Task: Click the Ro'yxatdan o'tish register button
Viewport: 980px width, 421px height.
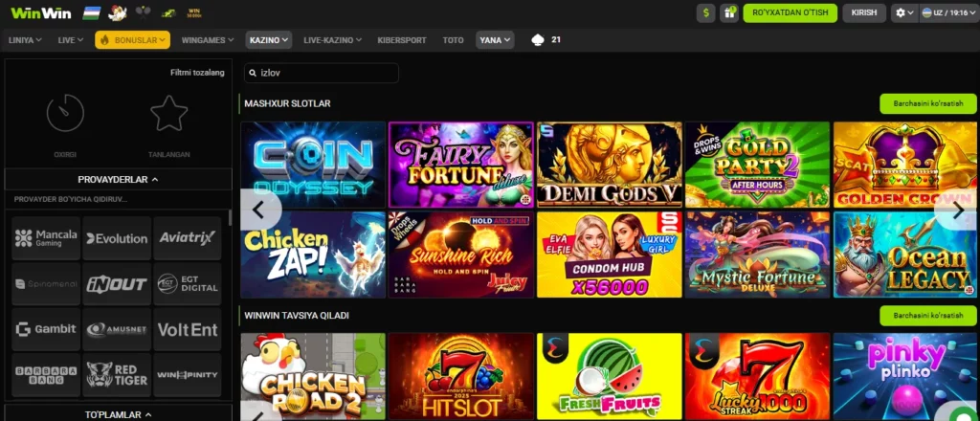Action: tap(790, 12)
